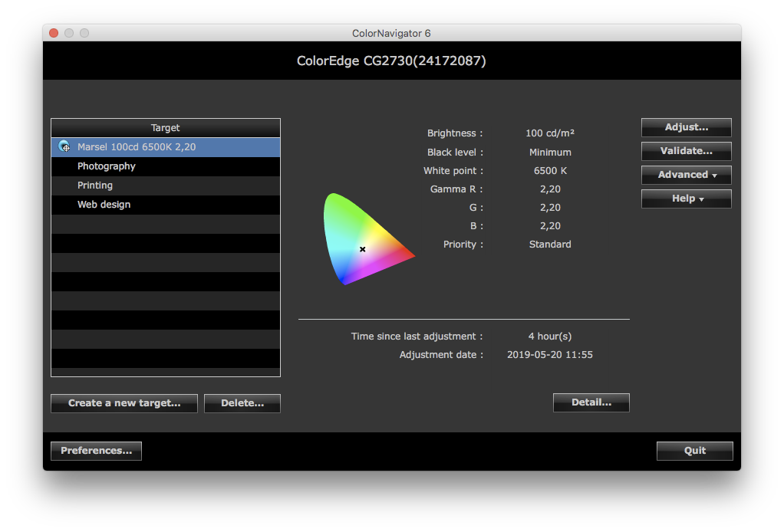Click the white point marker on gamut diagram
Image resolution: width=784 pixels, height=532 pixels.
363,249
